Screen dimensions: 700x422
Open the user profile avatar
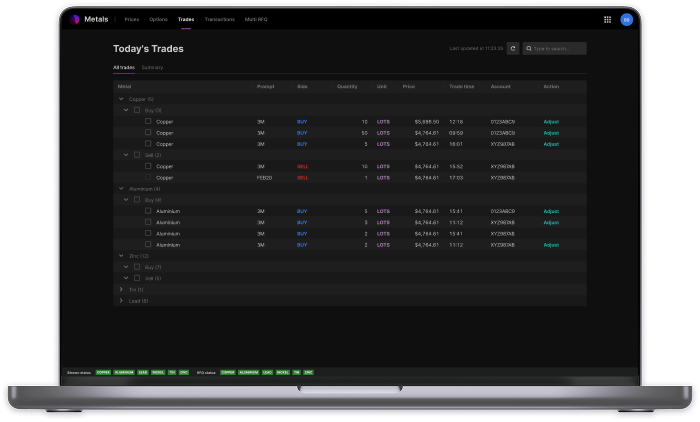click(x=626, y=19)
